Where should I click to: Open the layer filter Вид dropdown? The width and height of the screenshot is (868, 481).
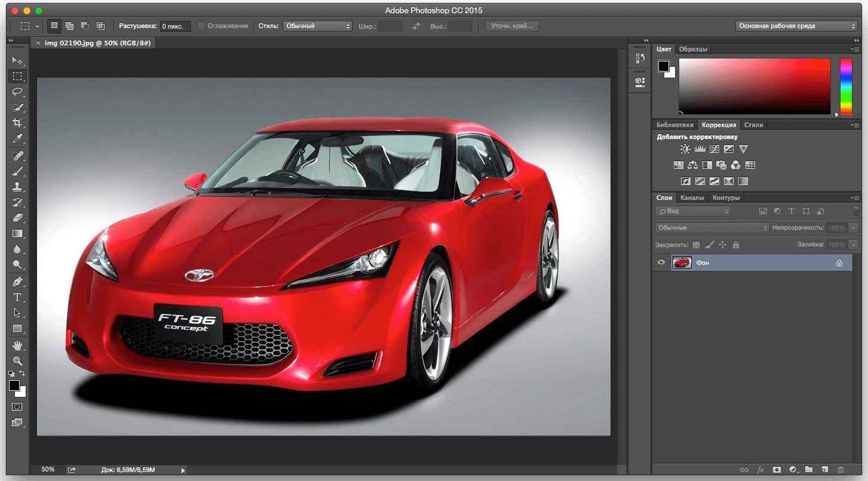point(693,211)
